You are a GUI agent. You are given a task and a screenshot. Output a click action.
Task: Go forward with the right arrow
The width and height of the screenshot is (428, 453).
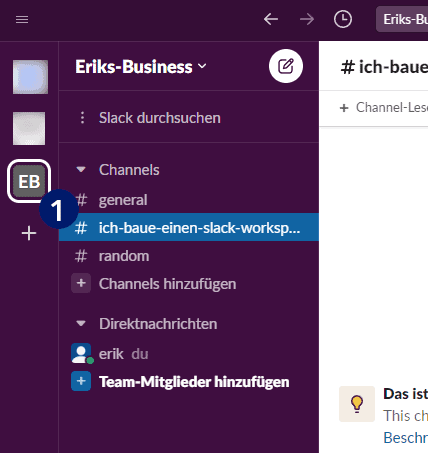click(307, 19)
